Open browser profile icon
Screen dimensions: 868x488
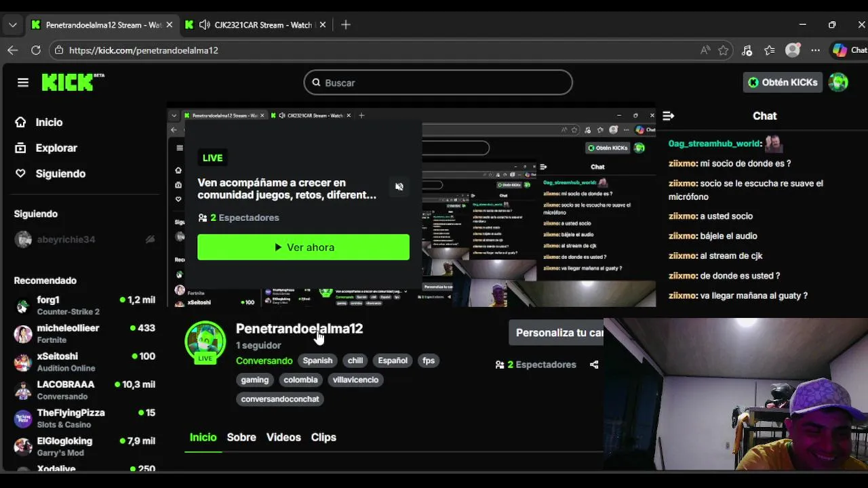pos(792,50)
